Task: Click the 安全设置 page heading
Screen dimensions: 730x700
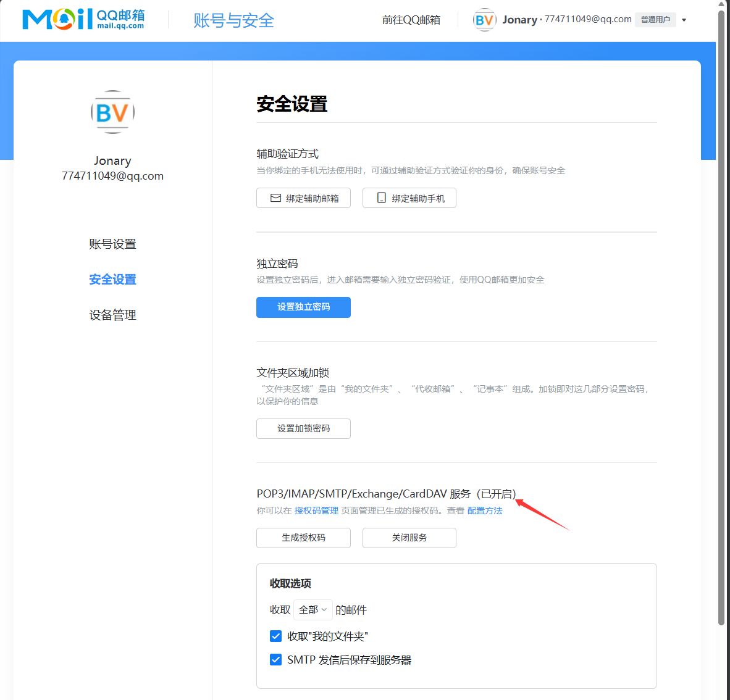Action: coord(292,104)
